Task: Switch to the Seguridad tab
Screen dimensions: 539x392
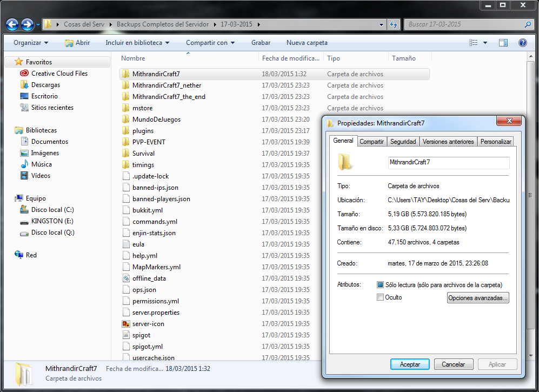Action: (403, 142)
